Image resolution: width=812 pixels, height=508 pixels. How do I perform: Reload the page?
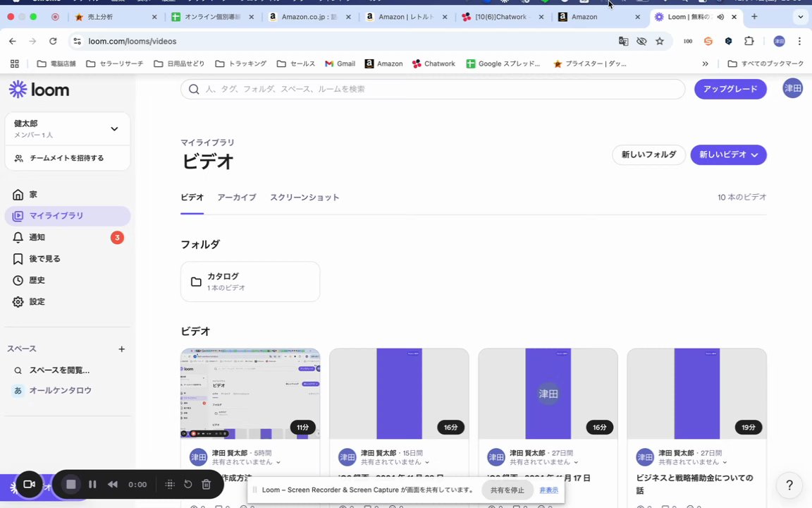click(53, 41)
